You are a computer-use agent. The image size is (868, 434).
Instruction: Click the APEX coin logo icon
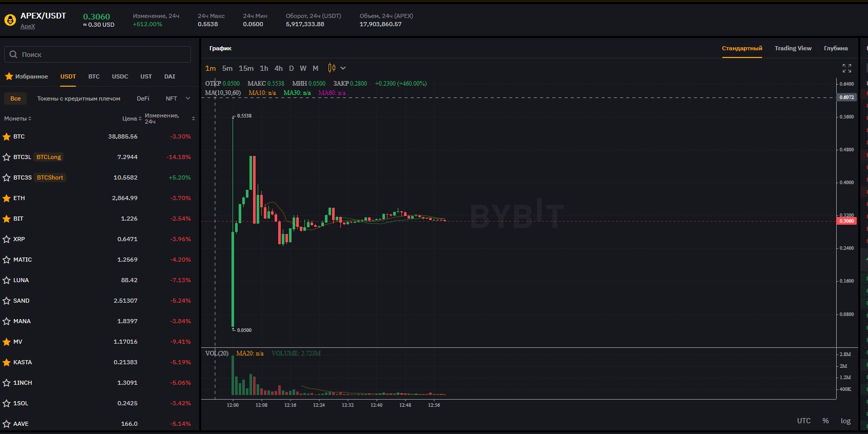pos(10,21)
